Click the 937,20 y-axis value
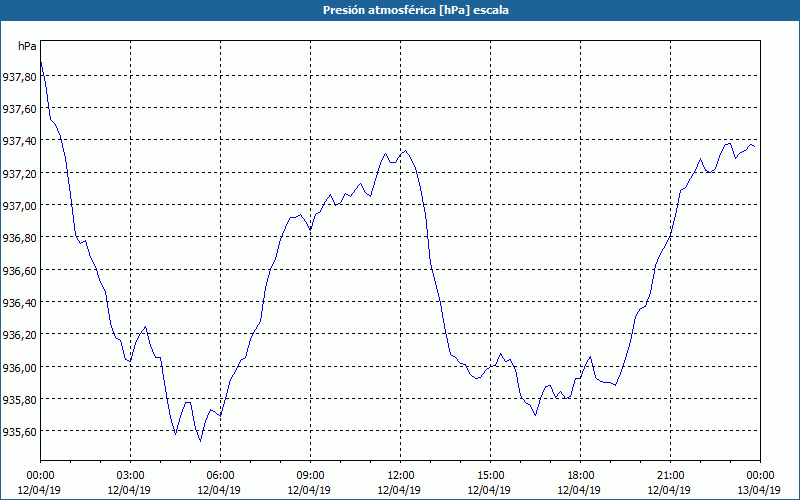The image size is (800, 500). [19, 173]
